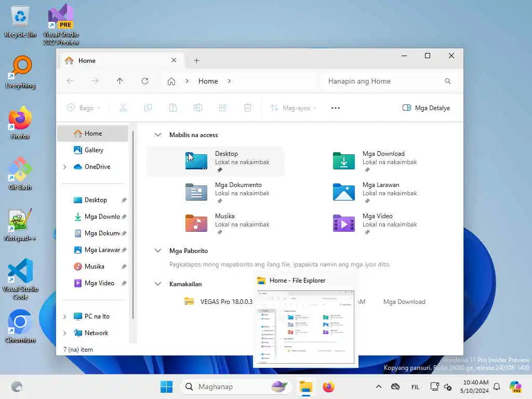Viewport: 532px width, 399px height.
Task: Click the Home - File Explorer preview thumbnail
Action: [x=305, y=327]
